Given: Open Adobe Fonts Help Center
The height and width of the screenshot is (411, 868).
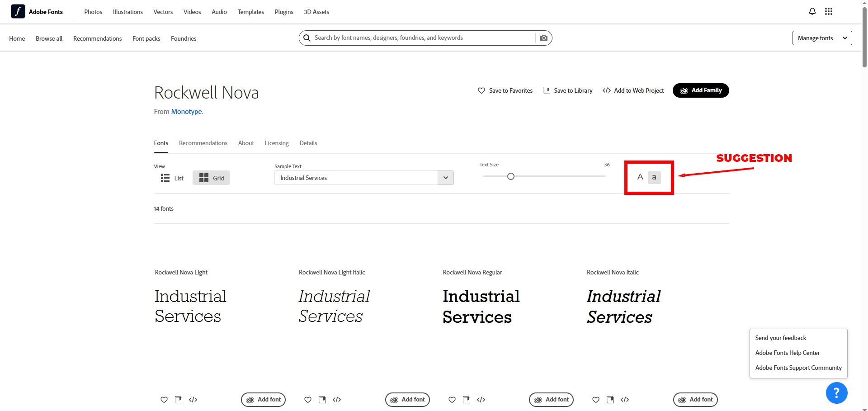Looking at the screenshot, I should (x=788, y=353).
